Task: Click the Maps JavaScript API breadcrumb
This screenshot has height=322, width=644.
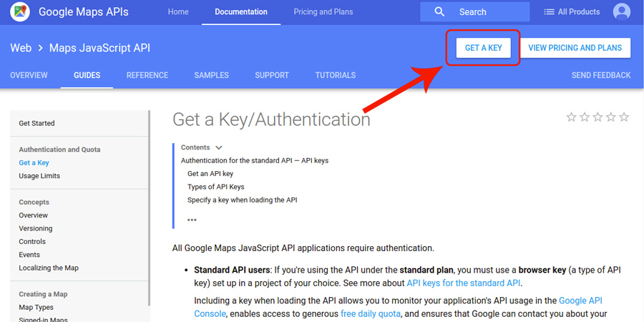Action: pyautogui.click(x=99, y=48)
